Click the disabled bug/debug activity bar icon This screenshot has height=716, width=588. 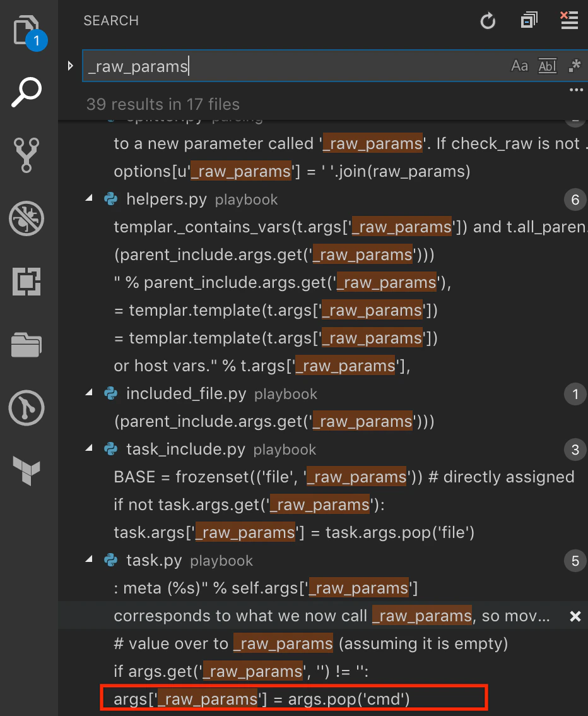pyautogui.click(x=26, y=219)
